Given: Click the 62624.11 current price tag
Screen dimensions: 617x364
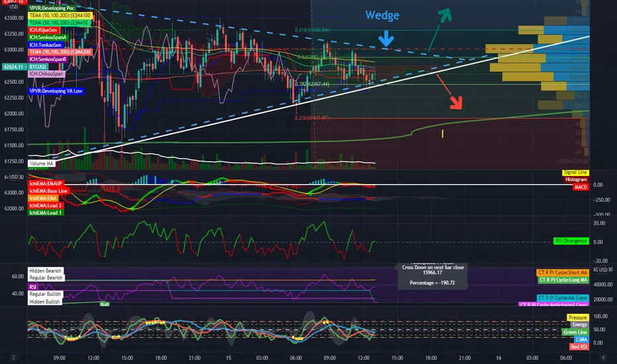Looking at the screenshot, I should pyautogui.click(x=14, y=67).
